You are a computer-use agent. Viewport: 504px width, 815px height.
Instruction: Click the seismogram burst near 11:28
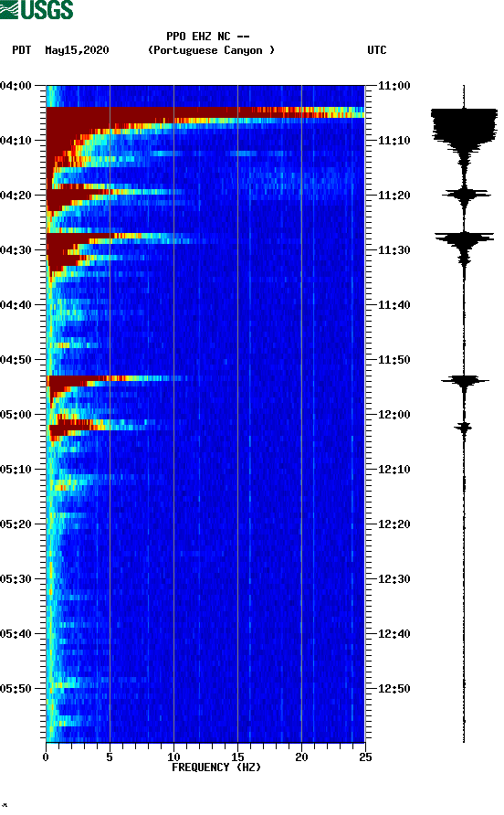pos(464,242)
